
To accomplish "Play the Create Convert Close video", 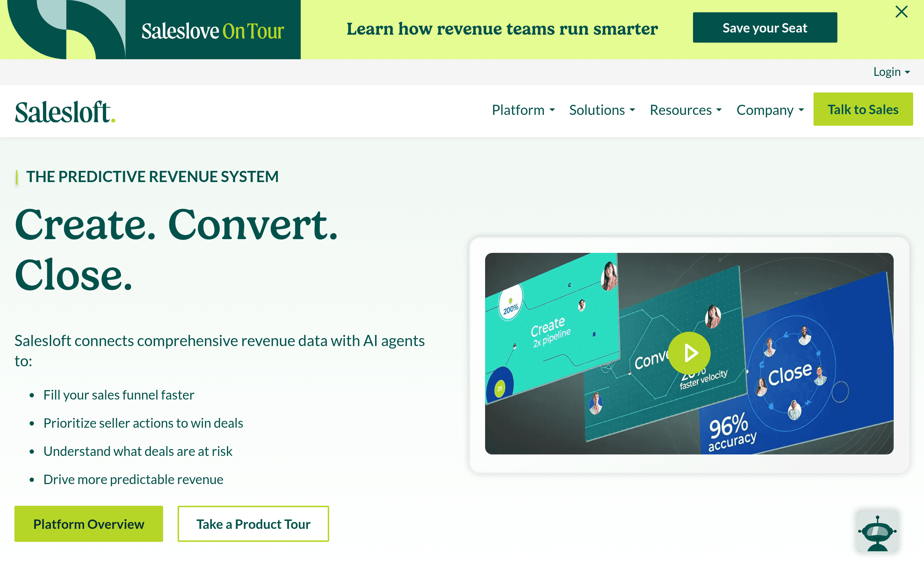I will [x=689, y=353].
